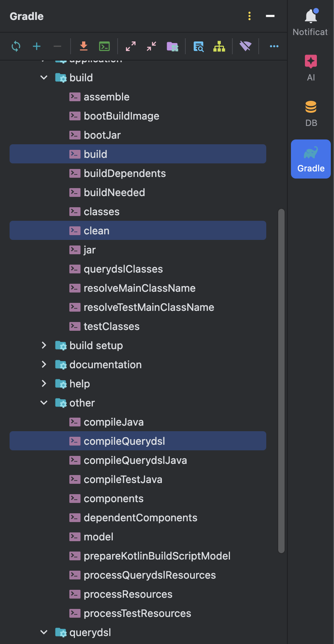Open the DB database tool window
Image resolution: width=334 pixels, height=644 pixels.
click(311, 114)
